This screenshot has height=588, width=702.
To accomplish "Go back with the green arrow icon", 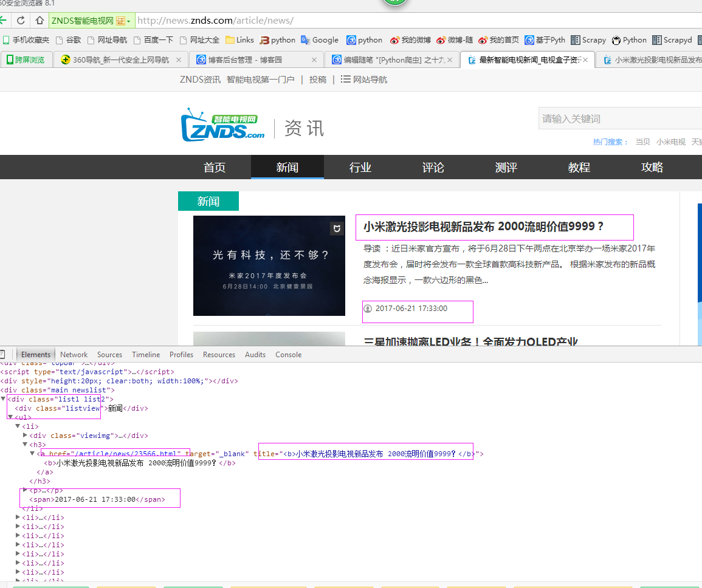I will 3,21.
